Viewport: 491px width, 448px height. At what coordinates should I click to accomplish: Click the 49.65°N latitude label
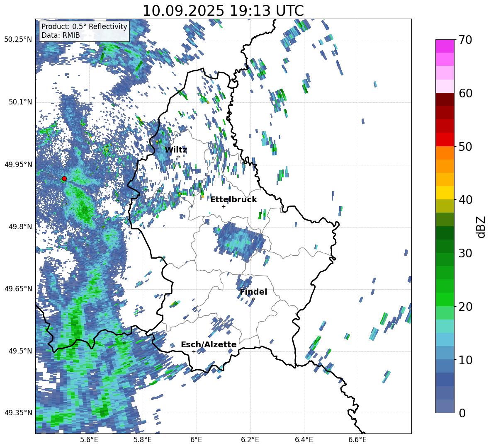pyautogui.click(x=18, y=289)
